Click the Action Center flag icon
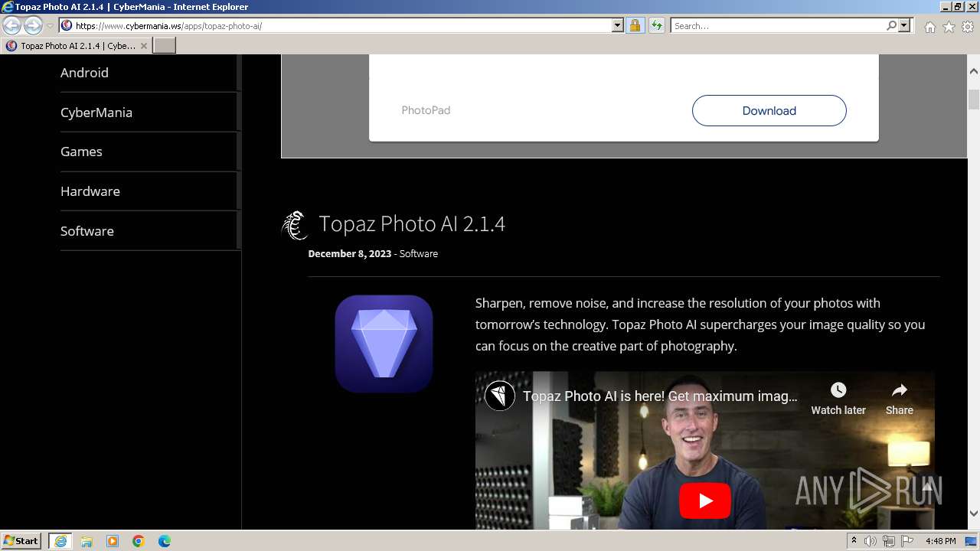Viewport: 980px width, 551px height. click(907, 541)
